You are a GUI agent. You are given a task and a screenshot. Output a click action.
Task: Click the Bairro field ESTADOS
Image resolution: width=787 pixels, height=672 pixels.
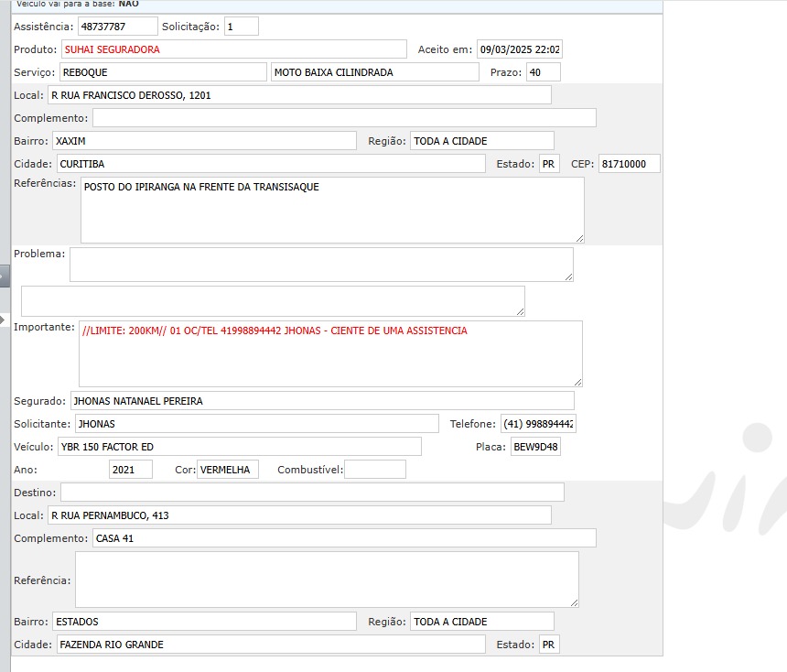(x=204, y=622)
